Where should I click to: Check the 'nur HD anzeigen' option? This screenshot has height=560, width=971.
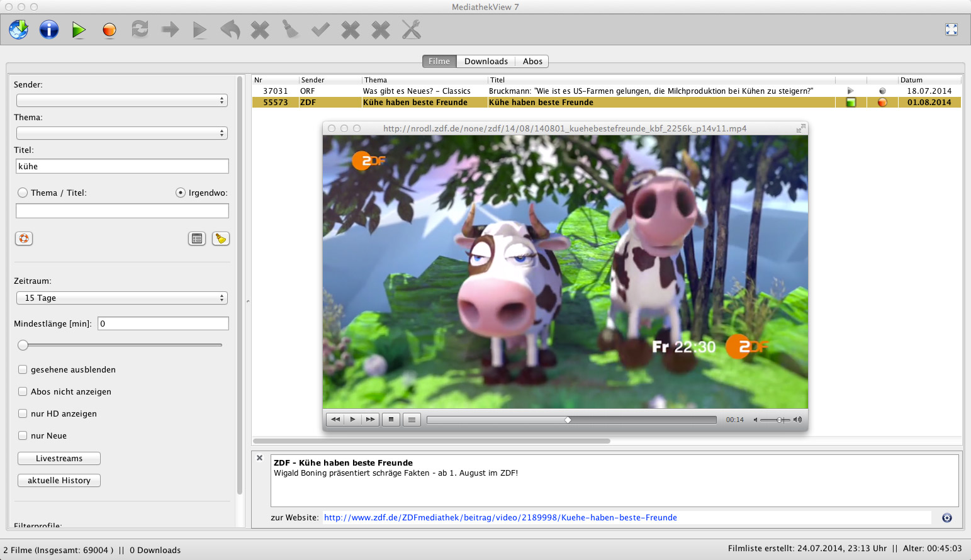pos(23,413)
